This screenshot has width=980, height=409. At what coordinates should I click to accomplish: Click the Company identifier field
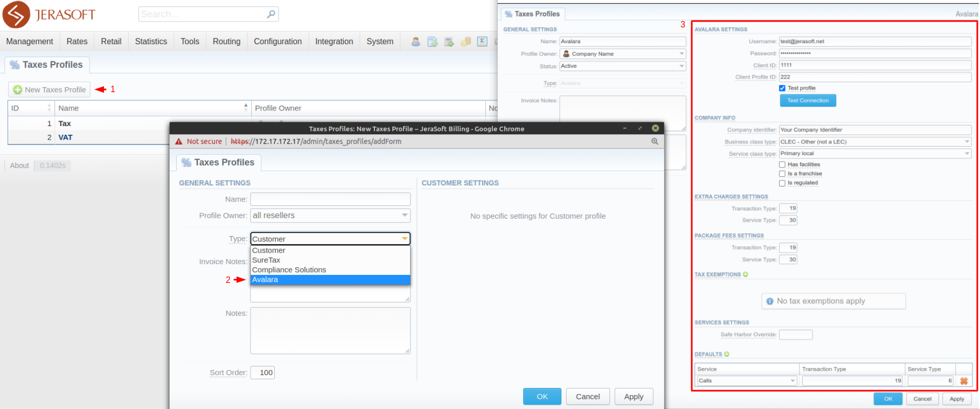875,130
